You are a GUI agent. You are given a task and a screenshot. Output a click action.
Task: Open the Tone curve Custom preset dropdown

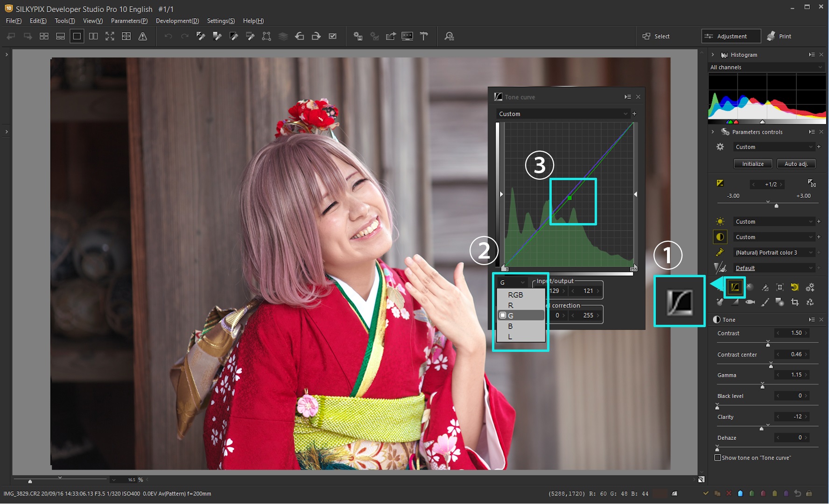(563, 114)
